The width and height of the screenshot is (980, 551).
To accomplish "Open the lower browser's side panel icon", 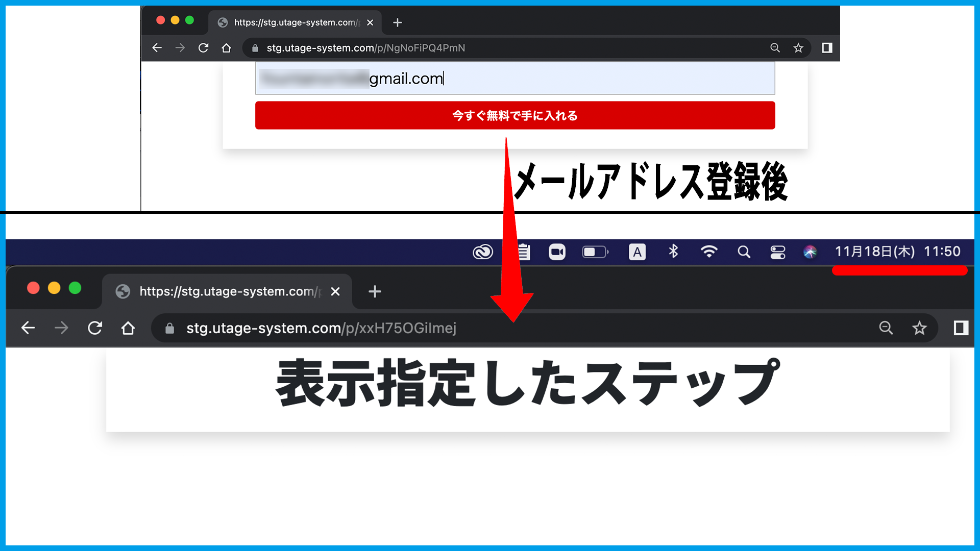I will 961,328.
